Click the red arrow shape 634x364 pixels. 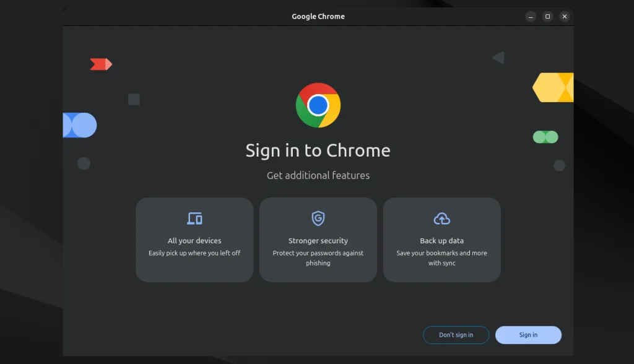click(100, 64)
